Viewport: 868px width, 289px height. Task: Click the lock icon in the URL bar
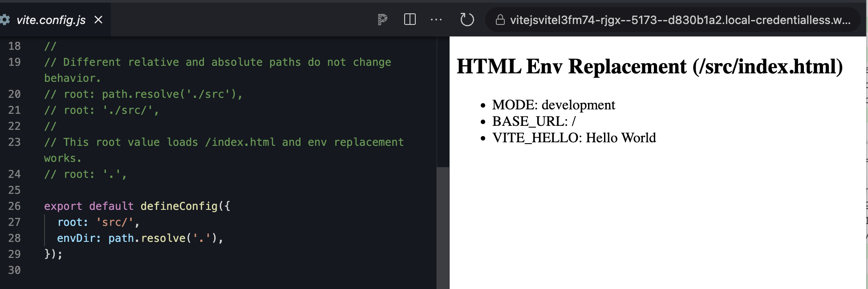[499, 20]
